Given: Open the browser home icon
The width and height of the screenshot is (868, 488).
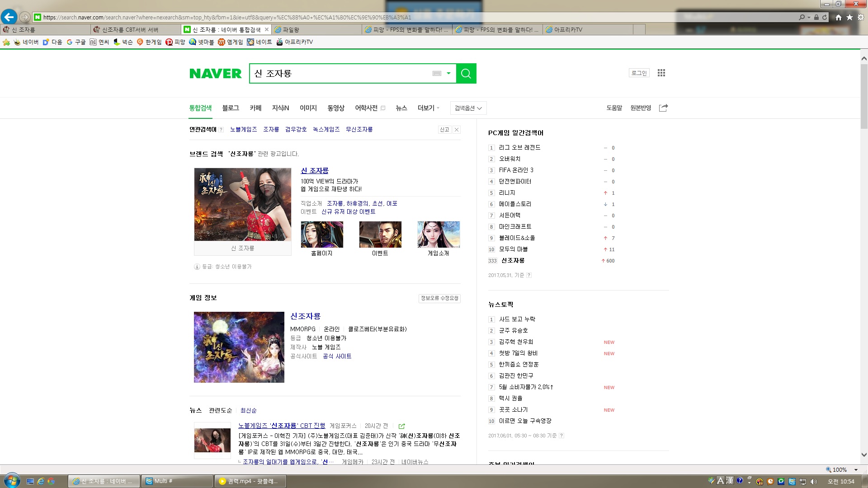Looking at the screenshot, I should (839, 17).
